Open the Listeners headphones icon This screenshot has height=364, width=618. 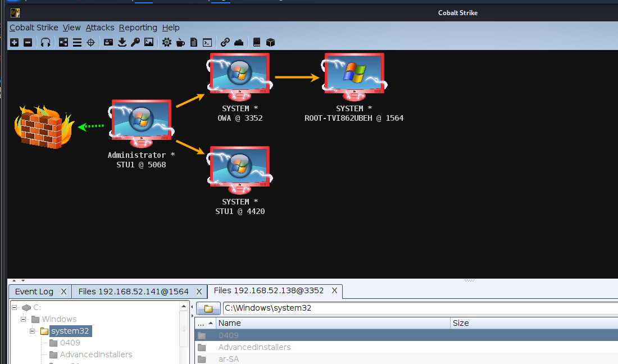[46, 43]
